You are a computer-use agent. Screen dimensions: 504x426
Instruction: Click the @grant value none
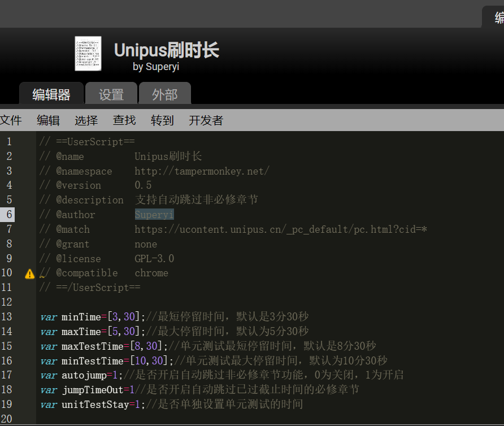(x=146, y=244)
